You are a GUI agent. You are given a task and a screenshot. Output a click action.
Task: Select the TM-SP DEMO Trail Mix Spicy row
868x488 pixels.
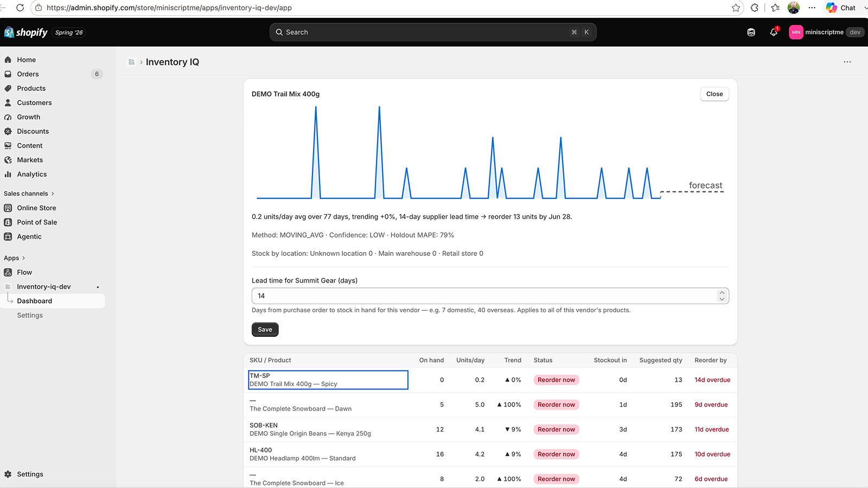(x=490, y=380)
